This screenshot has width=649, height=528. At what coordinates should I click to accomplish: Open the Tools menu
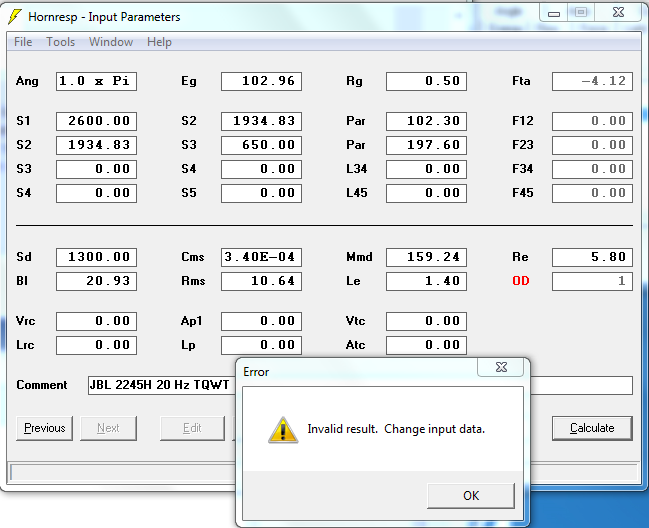60,42
